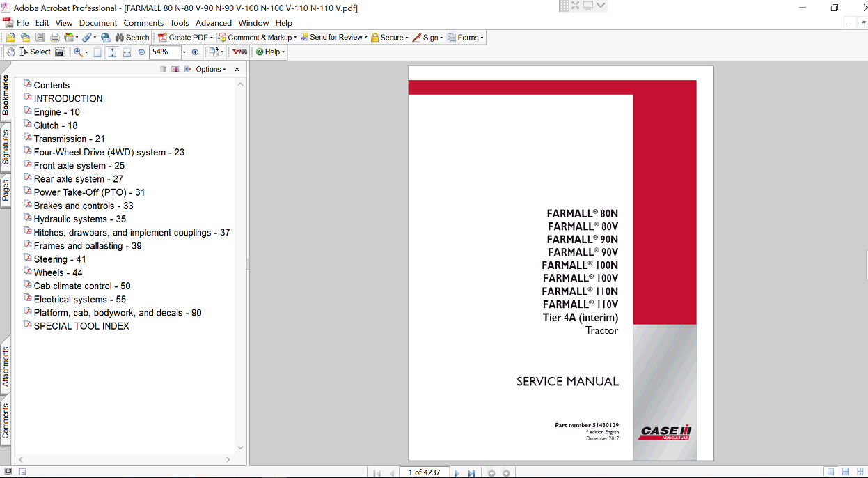Select the Hand tool
Viewport: 868px width, 478px height.
click(10, 52)
